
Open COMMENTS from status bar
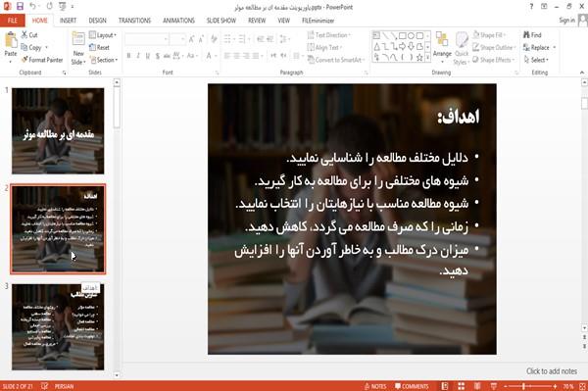tap(412, 386)
